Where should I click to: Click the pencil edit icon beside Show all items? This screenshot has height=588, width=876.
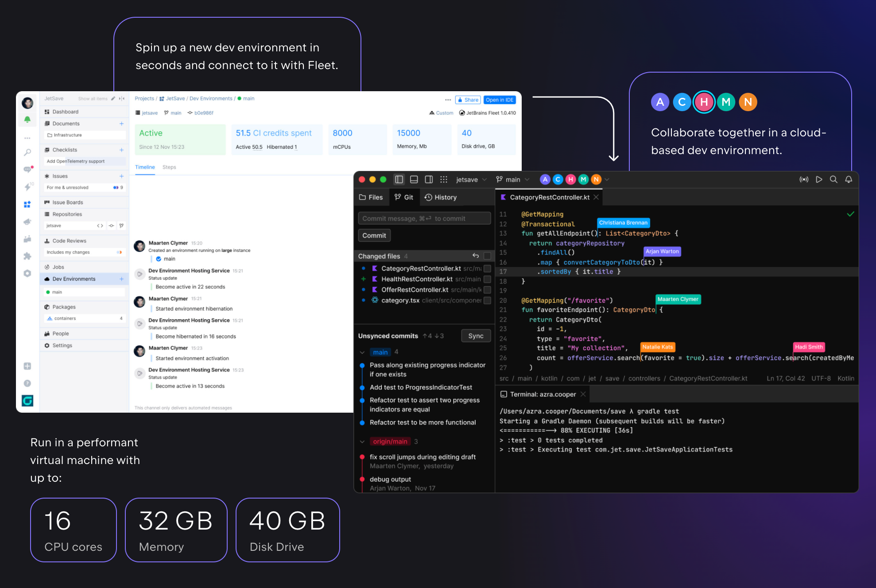click(113, 98)
